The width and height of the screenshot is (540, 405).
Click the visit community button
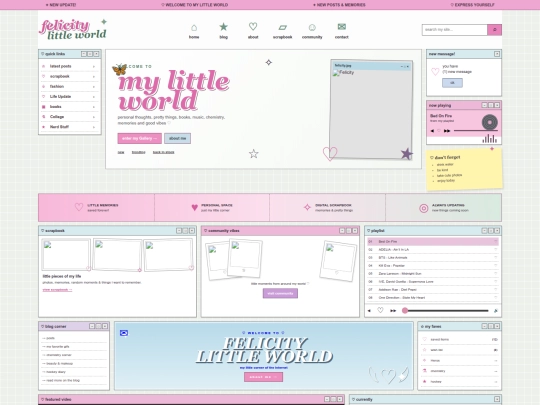[280, 293]
